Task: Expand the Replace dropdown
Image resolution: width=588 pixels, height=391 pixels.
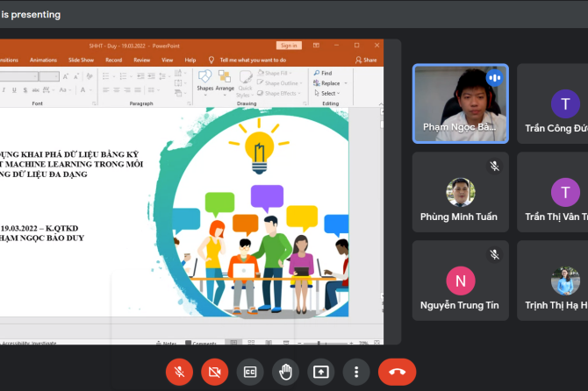Action: 345,83
